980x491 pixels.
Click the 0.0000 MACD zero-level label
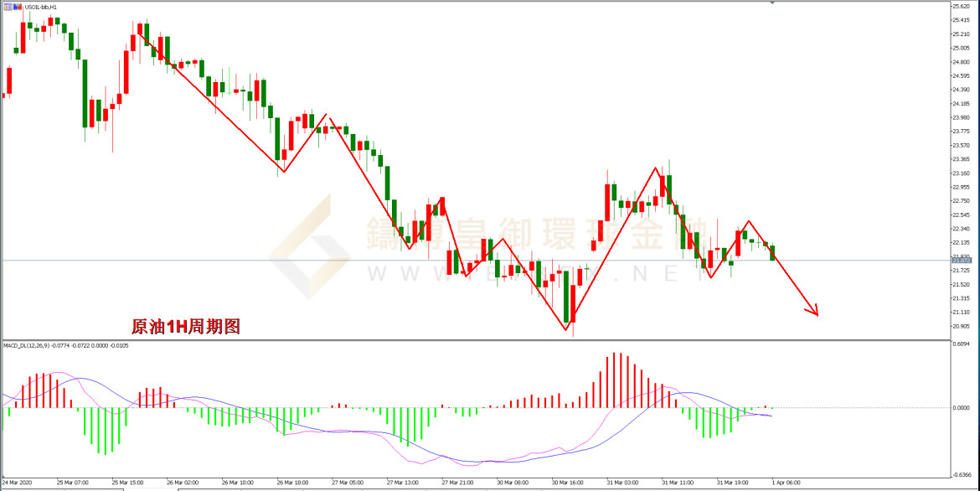961,408
